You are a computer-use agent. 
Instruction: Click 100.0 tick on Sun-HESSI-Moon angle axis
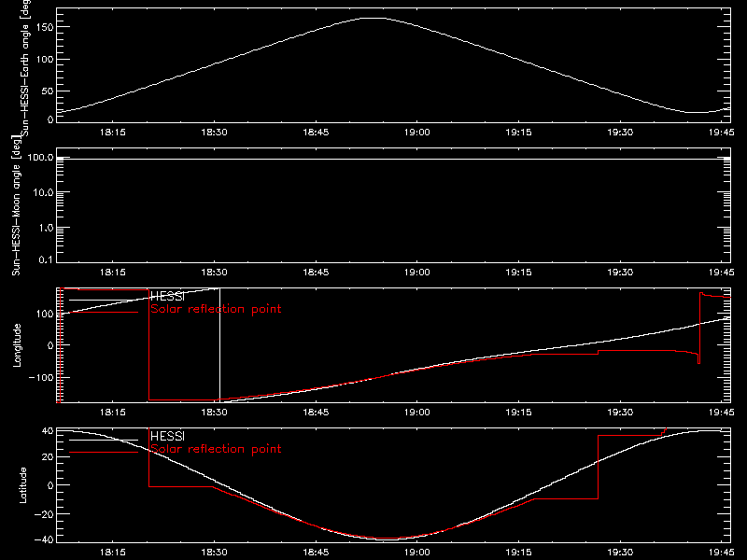pyautogui.click(x=40, y=157)
